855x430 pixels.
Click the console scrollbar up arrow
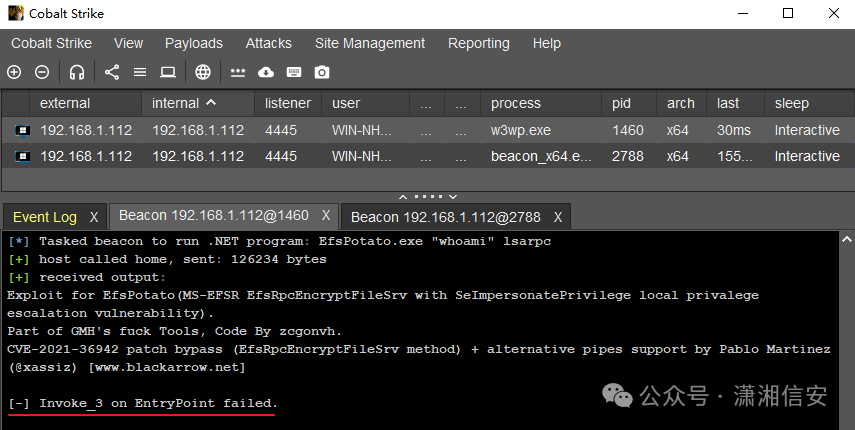click(x=846, y=239)
